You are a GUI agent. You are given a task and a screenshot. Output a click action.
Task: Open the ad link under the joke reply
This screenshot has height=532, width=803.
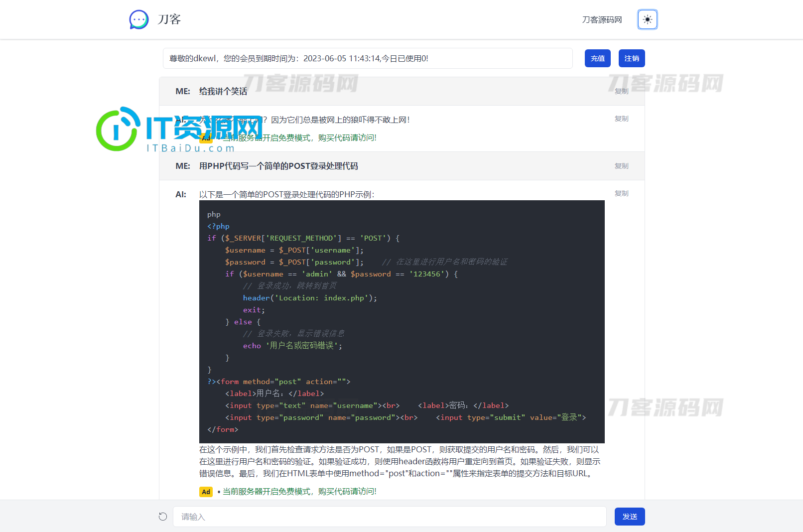point(299,138)
